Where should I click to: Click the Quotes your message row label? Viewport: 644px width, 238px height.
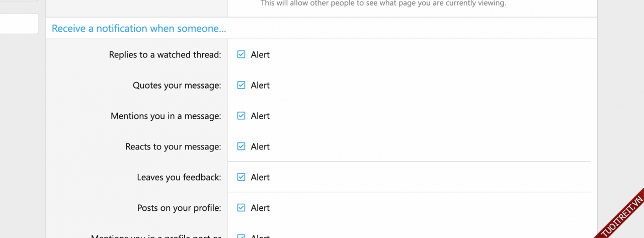tap(177, 86)
